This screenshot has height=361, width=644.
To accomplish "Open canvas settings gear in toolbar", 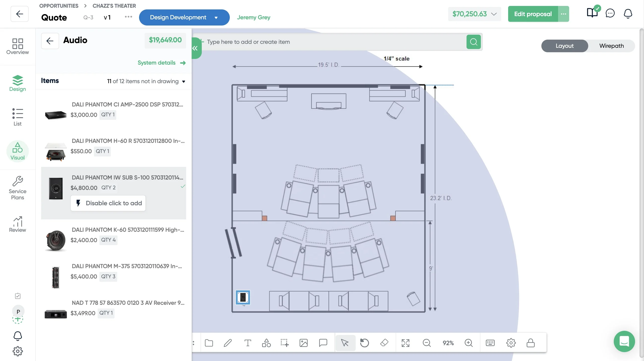I will tap(511, 343).
